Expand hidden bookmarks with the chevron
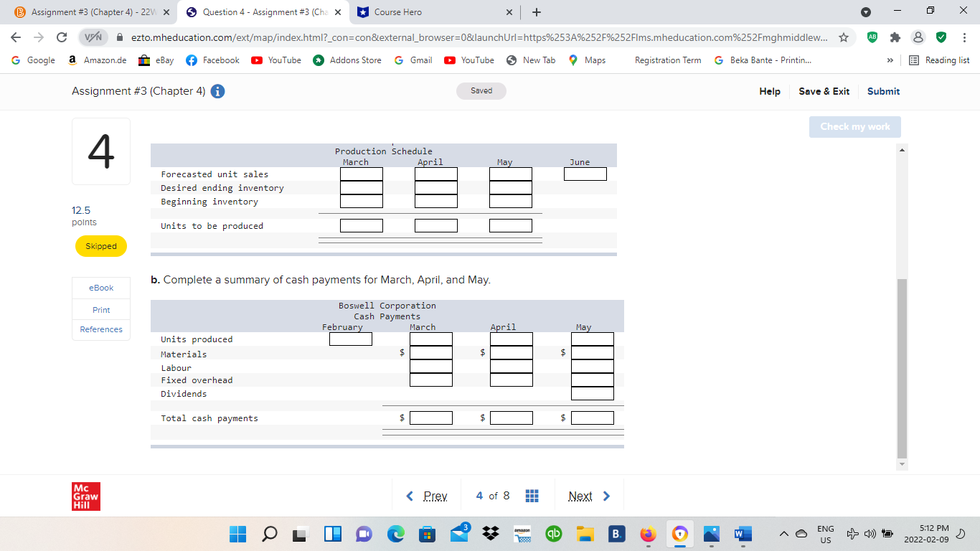Image resolution: width=980 pixels, height=551 pixels. tap(890, 60)
